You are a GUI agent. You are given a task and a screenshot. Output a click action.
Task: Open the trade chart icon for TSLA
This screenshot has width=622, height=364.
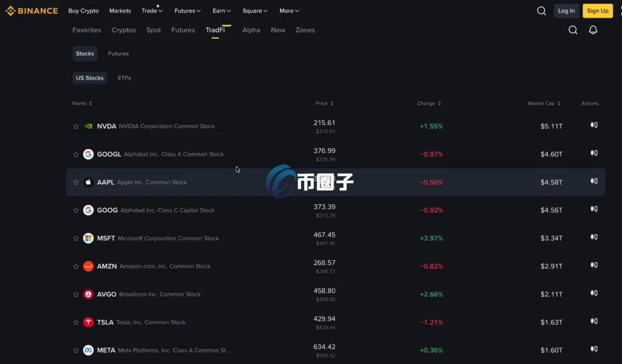pyautogui.click(x=594, y=321)
